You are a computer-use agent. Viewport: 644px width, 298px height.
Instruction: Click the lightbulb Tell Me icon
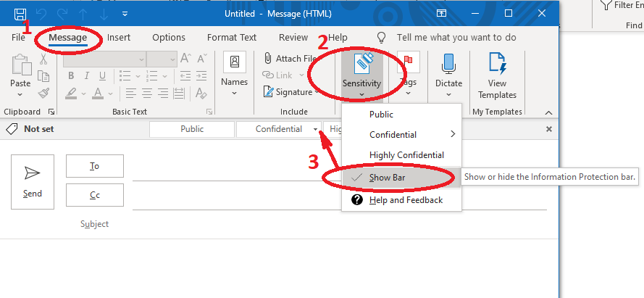click(382, 38)
